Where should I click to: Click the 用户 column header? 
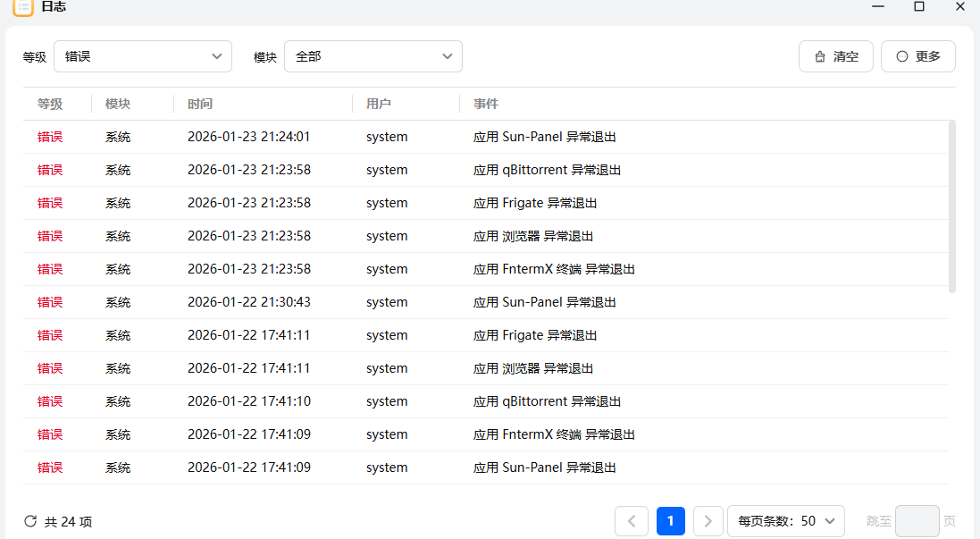coord(379,104)
